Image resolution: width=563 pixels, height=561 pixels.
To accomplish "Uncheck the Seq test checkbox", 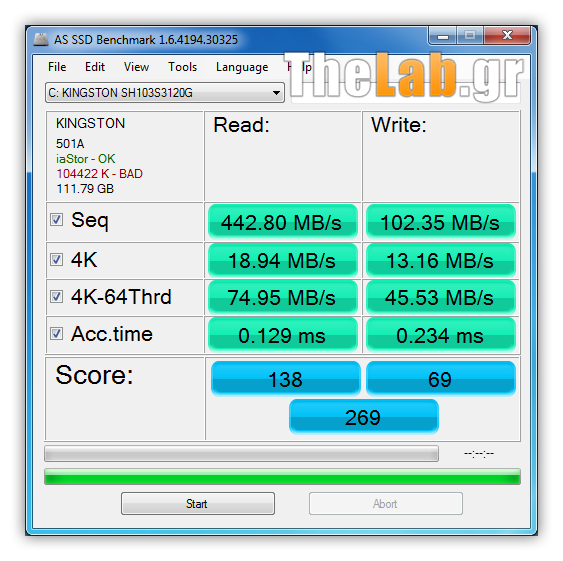I will [56, 219].
